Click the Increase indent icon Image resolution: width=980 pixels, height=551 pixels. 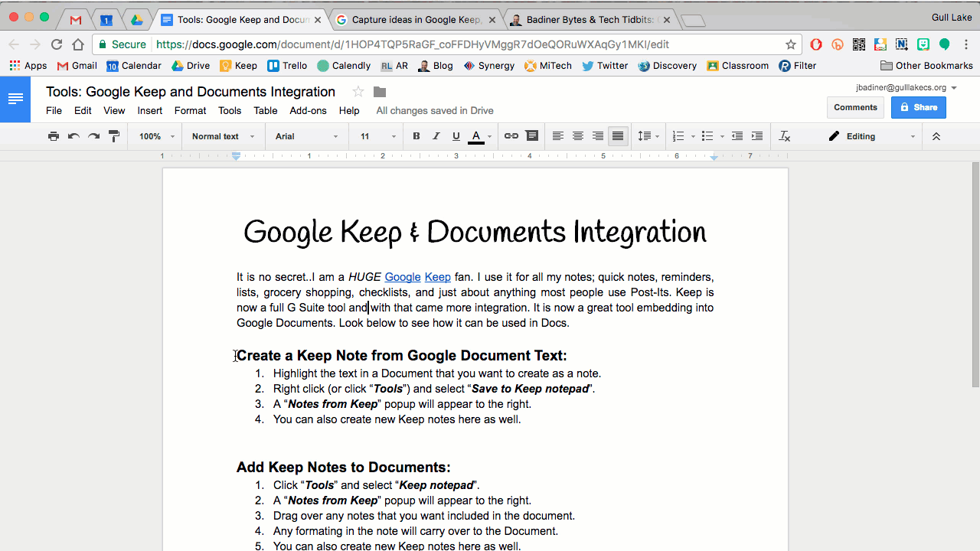pos(756,136)
